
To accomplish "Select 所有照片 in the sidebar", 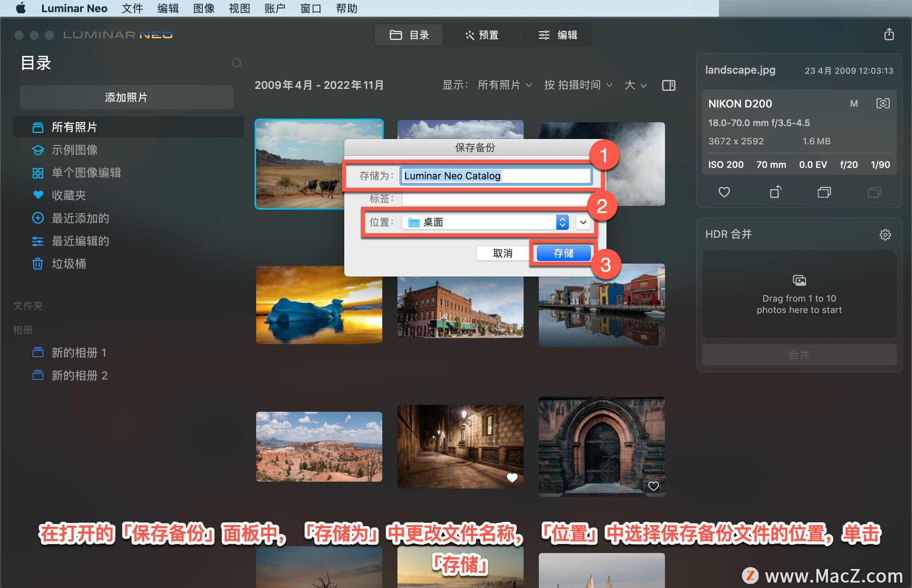I will click(128, 127).
